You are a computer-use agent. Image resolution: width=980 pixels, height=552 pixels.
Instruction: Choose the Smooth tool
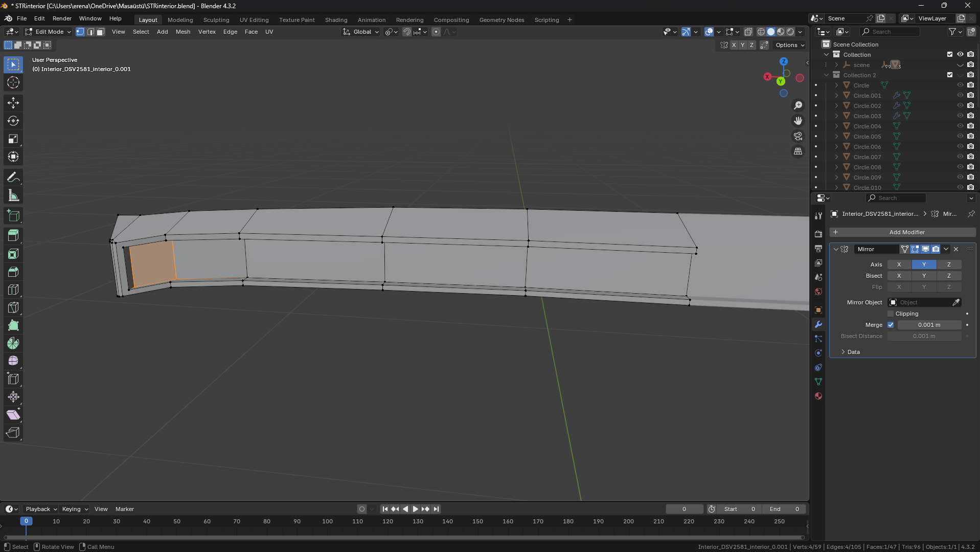coord(13,361)
